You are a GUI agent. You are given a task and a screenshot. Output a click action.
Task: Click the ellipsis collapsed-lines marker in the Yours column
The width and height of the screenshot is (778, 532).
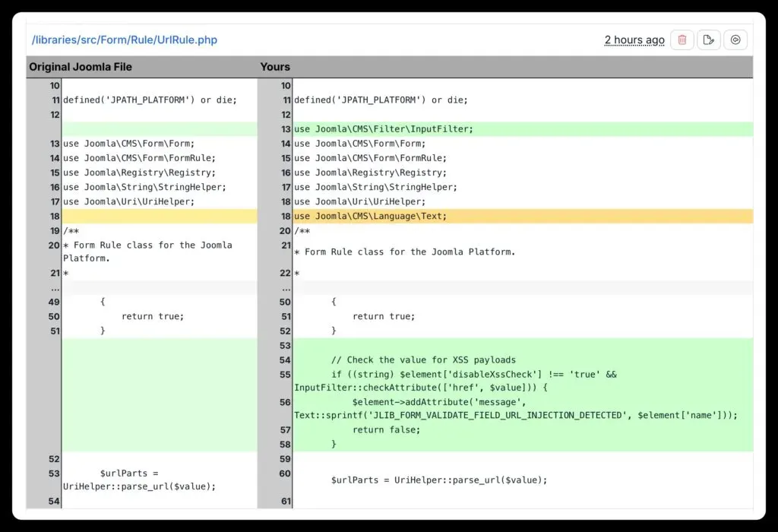pos(286,288)
